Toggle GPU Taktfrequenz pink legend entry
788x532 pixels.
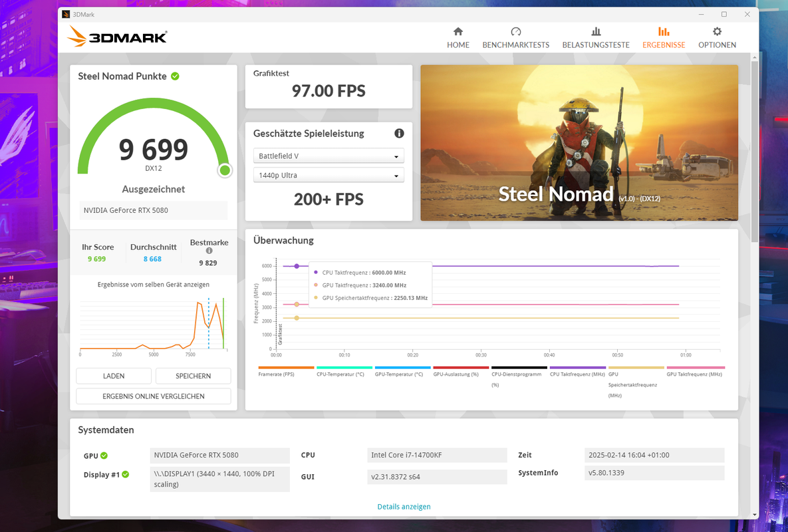pos(696,372)
